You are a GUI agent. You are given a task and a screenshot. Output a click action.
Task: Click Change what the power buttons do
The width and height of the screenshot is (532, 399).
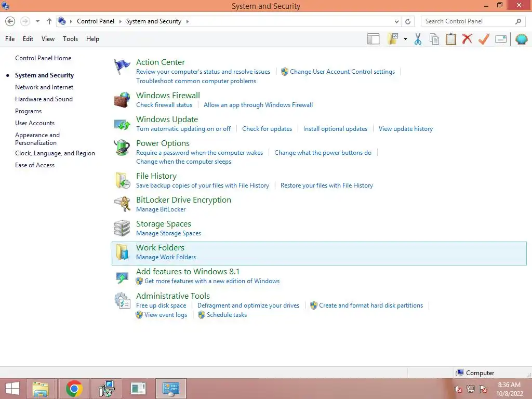[x=323, y=153]
